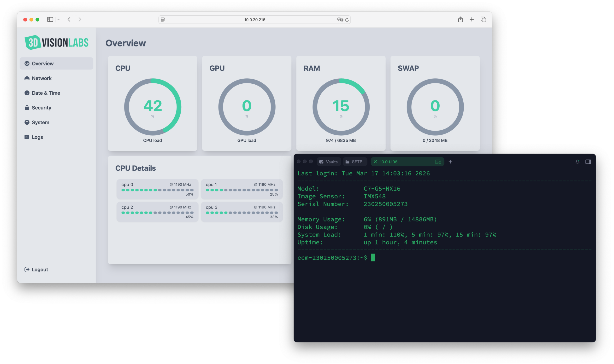Click the 3D VisionLabs logo
The width and height of the screenshot is (614, 364).
[57, 42]
